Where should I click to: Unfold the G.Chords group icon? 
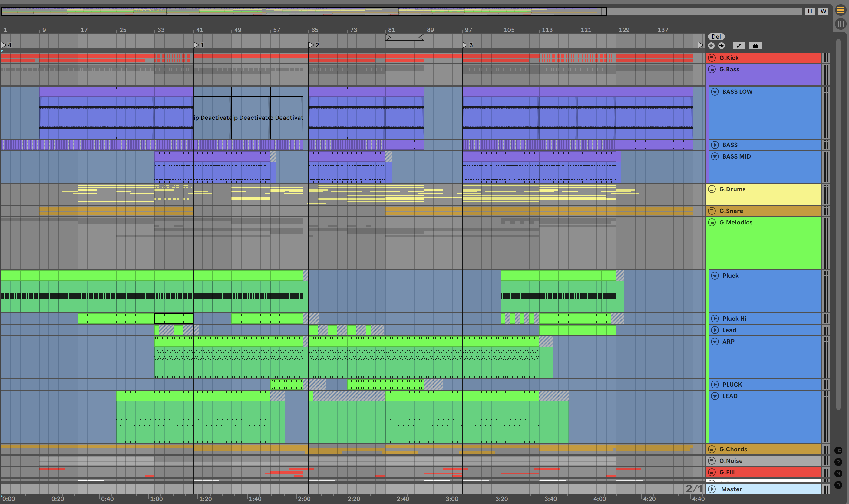(x=712, y=449)
